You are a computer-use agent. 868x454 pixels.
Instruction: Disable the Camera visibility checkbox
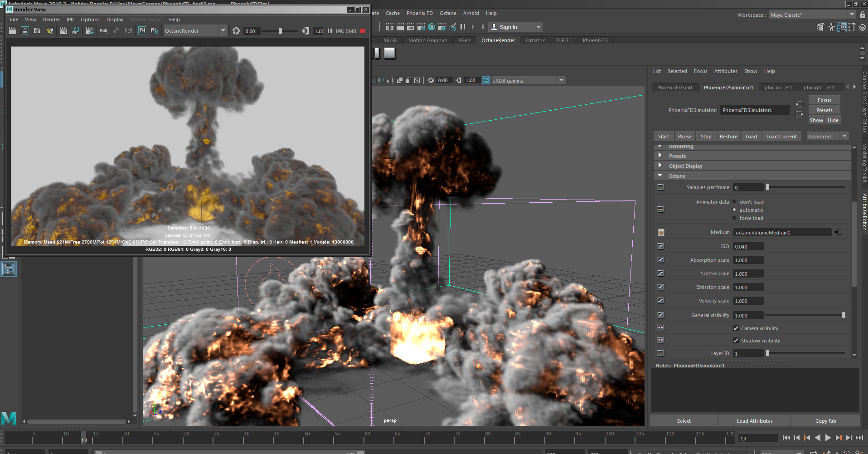click(736, 328)
